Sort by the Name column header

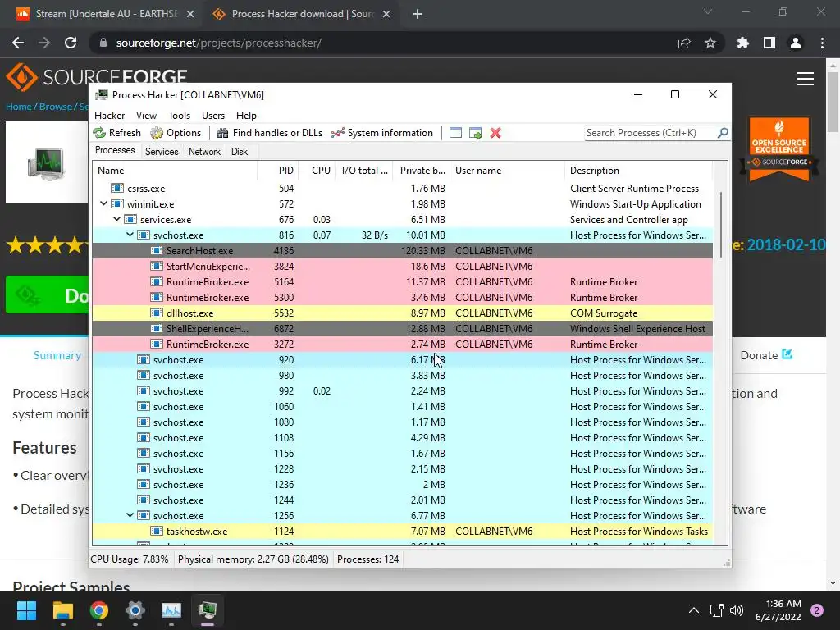[176, 171]
